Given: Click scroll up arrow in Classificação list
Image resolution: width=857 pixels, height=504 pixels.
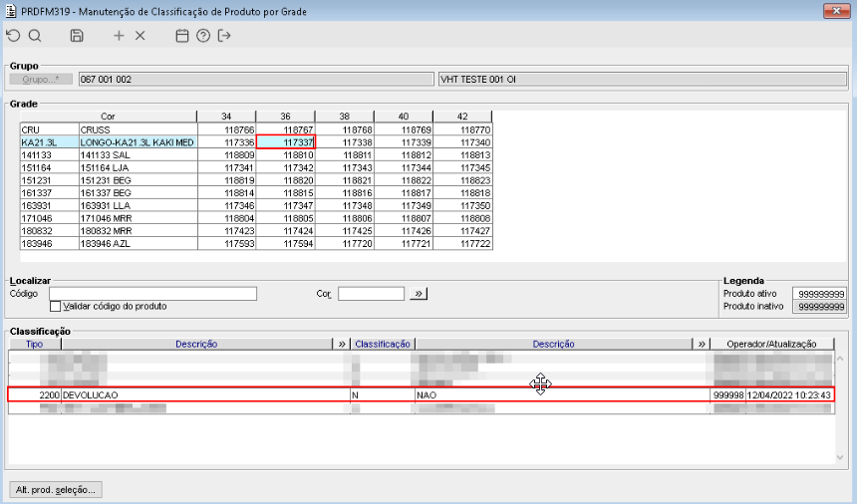Looking at the screenshot, I should click(841, 359).
